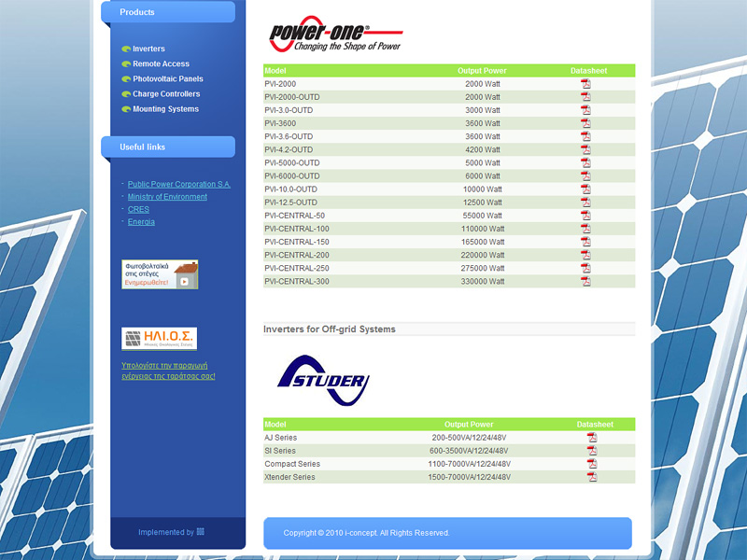This screenshot has height=560, width=747.
Task: Open the PVI-3.6-OUTD datasheet PDF icon
Action: (x=585, y=136)
